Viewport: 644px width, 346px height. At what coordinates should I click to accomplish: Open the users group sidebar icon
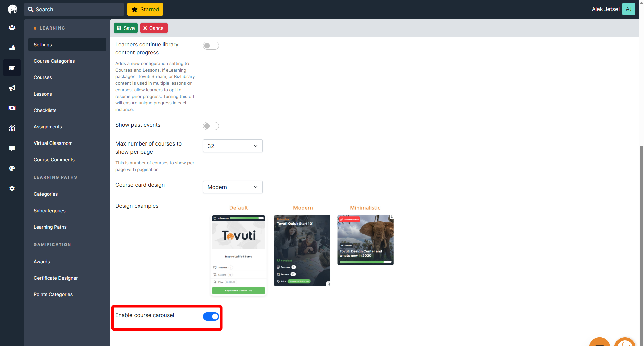coord(12,27)
